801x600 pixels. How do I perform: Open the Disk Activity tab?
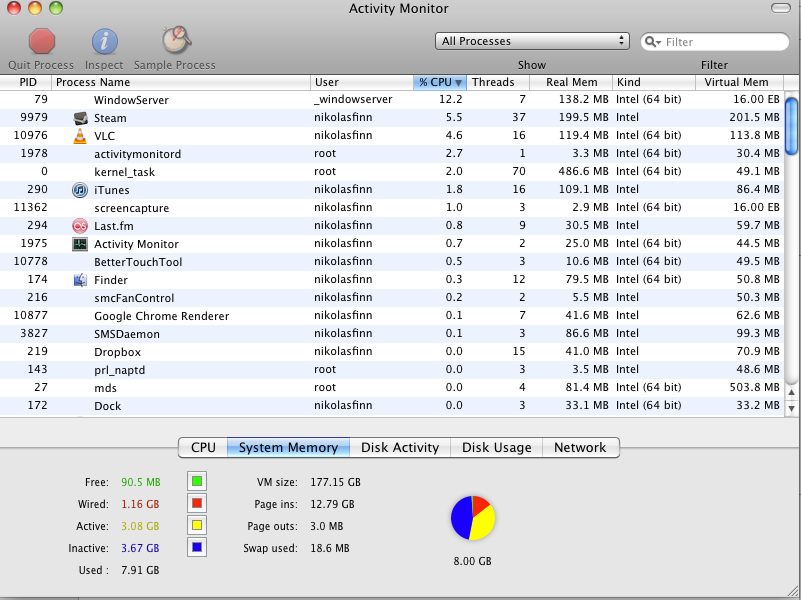click(400, 447)
